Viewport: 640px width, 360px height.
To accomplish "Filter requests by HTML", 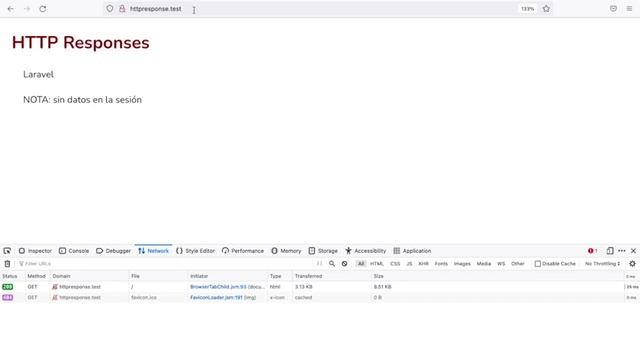I will (x=377, y=264).
